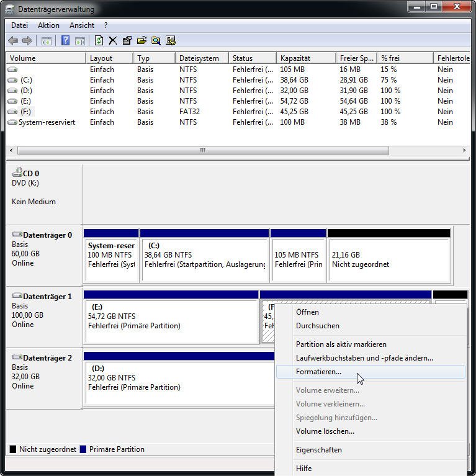Image resolution: width=476 pixels, height=476 pixels.
Task: Select the (E:) 54,72 GB partition block
Action: 171,317
